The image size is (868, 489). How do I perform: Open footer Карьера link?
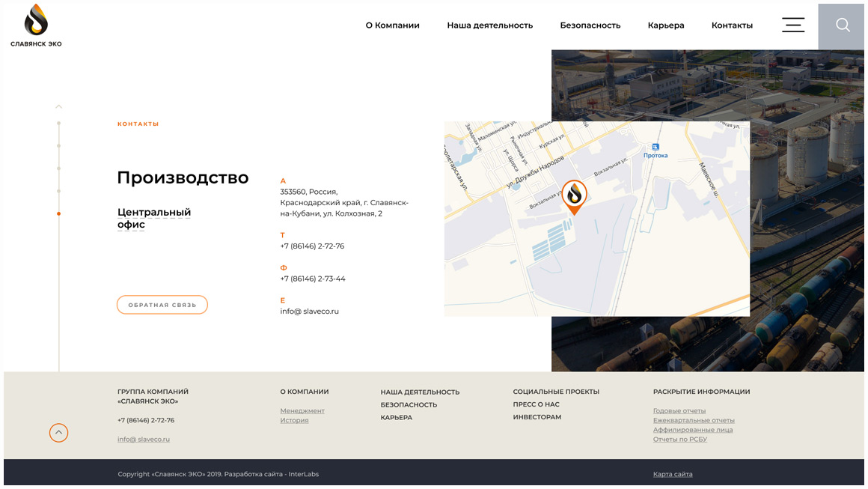pyautogui.click(x=397, y=418)
